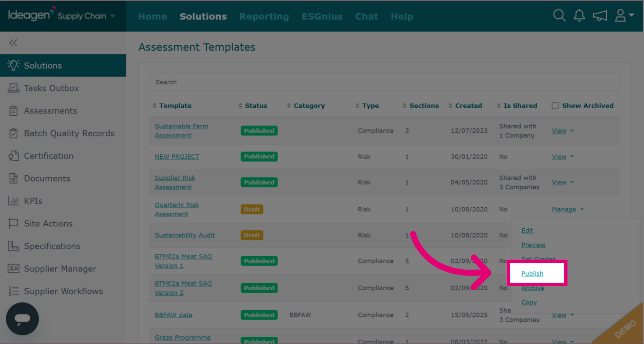Choose Copy from the Manage menu
This screenshot has width=644, height=344.
click(529, 302)
